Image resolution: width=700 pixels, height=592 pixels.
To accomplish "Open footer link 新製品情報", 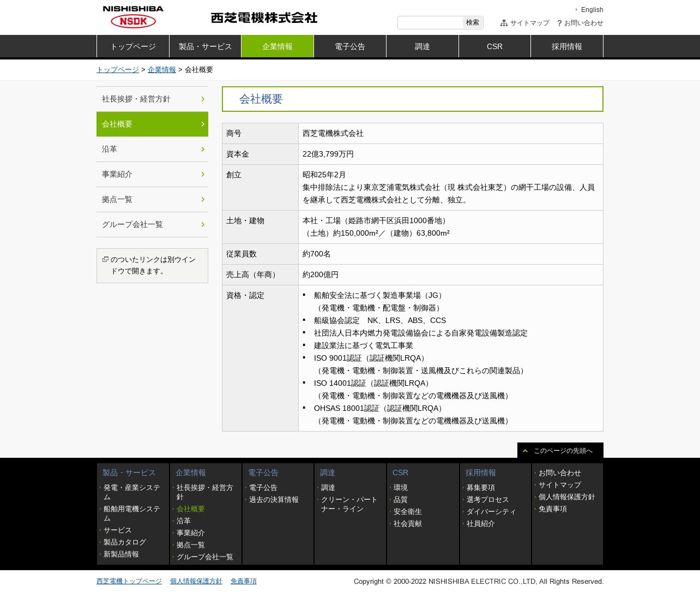I will tap(121, 554).
